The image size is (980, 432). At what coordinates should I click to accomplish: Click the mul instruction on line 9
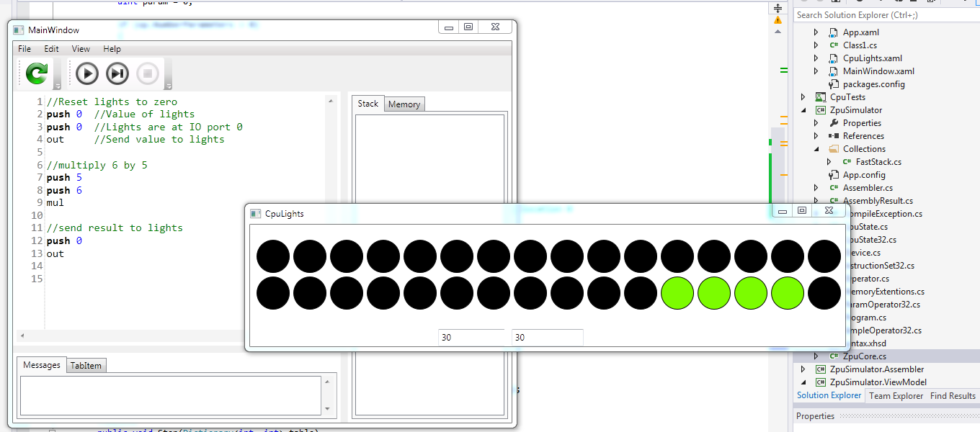coord(55,203)
